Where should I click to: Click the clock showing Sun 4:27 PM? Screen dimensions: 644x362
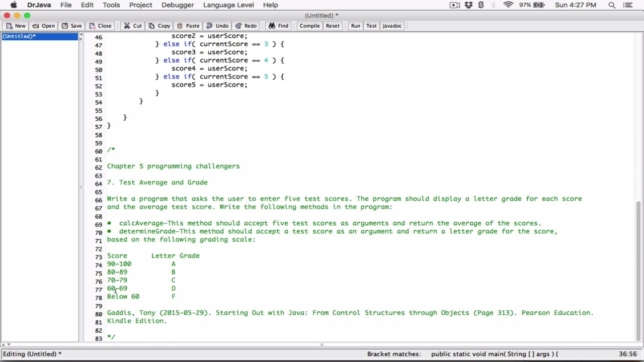pos(575,5)
